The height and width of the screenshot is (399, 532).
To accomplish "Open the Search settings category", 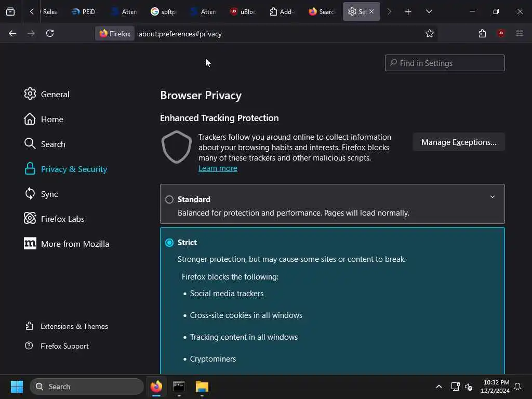I will pyautogui.click(x=45, y=144).
